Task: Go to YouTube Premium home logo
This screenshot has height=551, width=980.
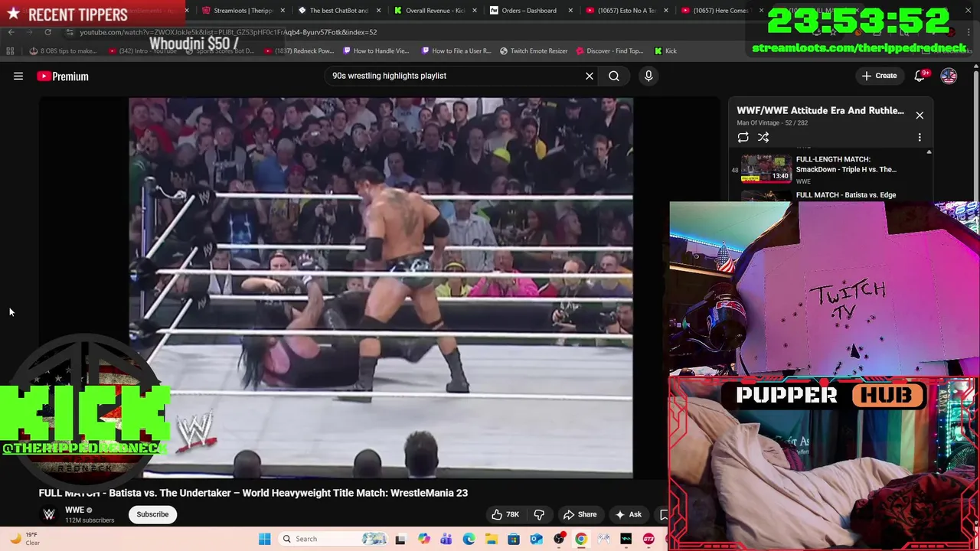Action: coord(63,76)
